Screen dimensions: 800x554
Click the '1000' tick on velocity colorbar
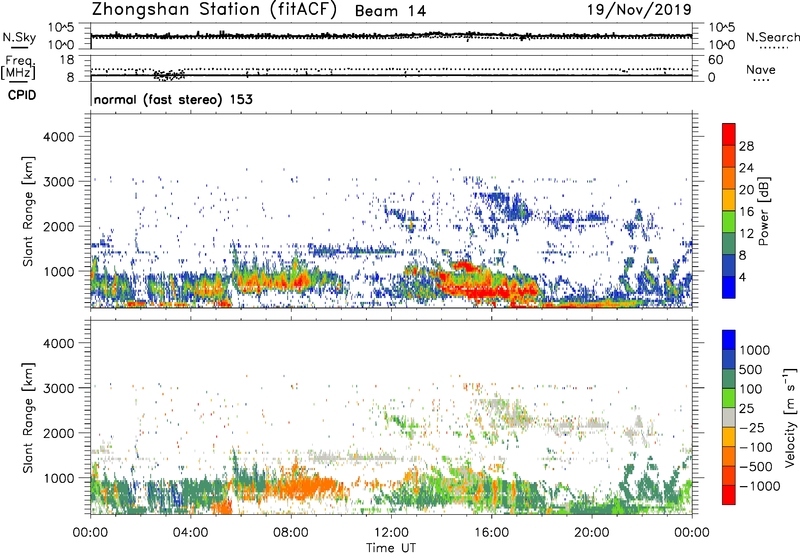point(755,350)
